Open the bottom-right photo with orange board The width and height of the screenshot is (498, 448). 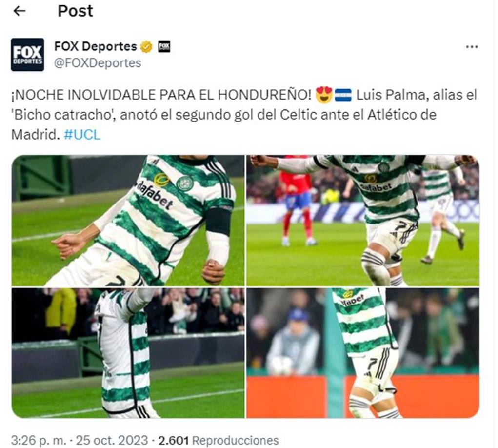(x=363, y=353)
